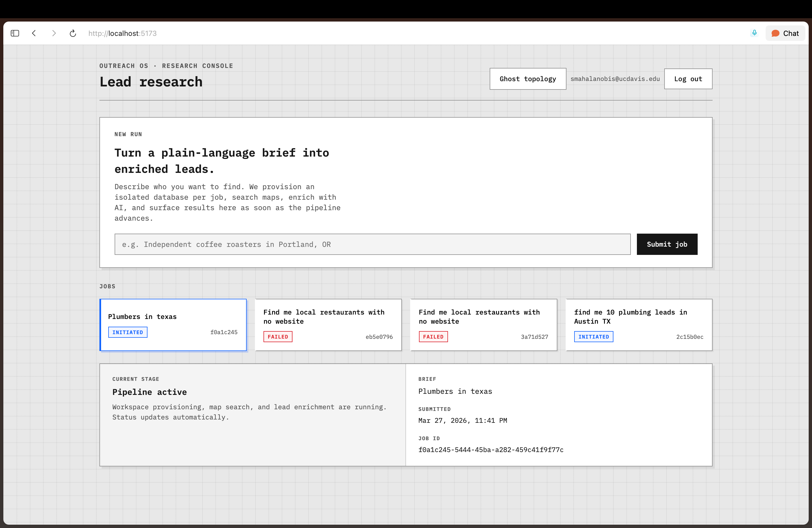Click the INITIATED badge on job f0a1c245
Screen dimensions: 812x528
point(128,332)
